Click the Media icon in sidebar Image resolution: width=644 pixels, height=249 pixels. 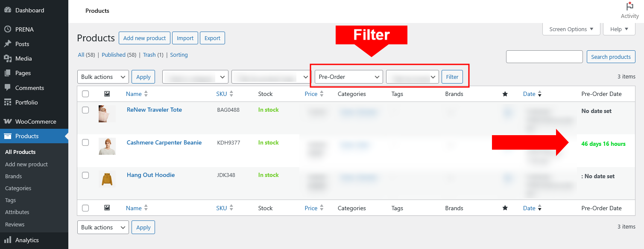click(x=8, y=58)
